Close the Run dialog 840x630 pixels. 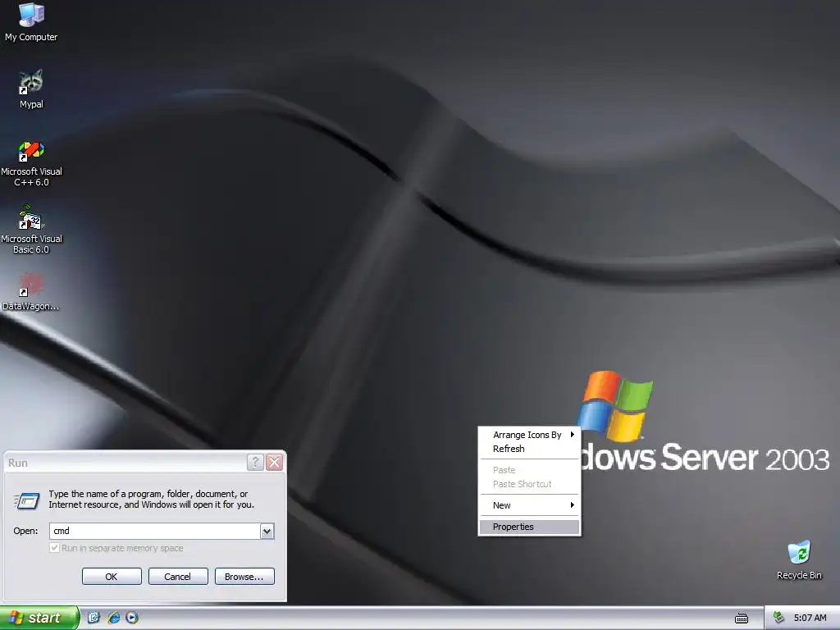point(274,463)
